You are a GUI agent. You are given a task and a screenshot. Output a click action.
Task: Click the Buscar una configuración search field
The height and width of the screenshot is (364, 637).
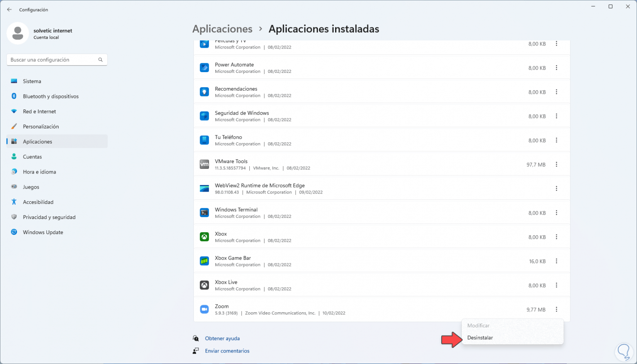click(53, 60)
